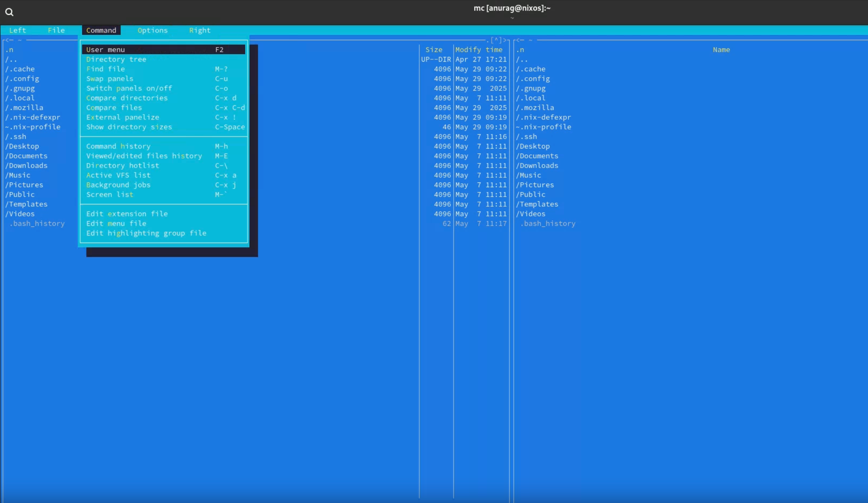Open the File menu in menu bar
Screen dimensions: 868x503
(56, 30)
